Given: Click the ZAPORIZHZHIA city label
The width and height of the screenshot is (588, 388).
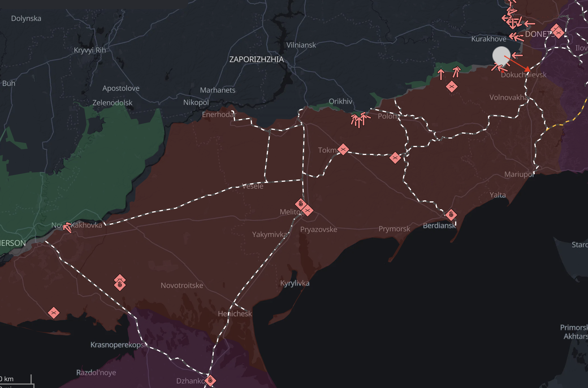Looking at the screenshot, I should [x=256, y=59].
